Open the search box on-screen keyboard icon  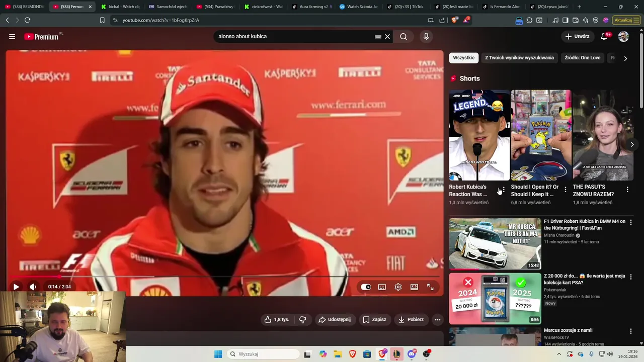point(378,37)
